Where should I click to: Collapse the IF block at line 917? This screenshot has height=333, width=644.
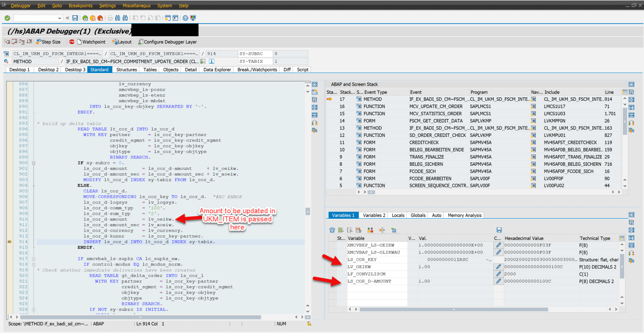tap(33, 258)
